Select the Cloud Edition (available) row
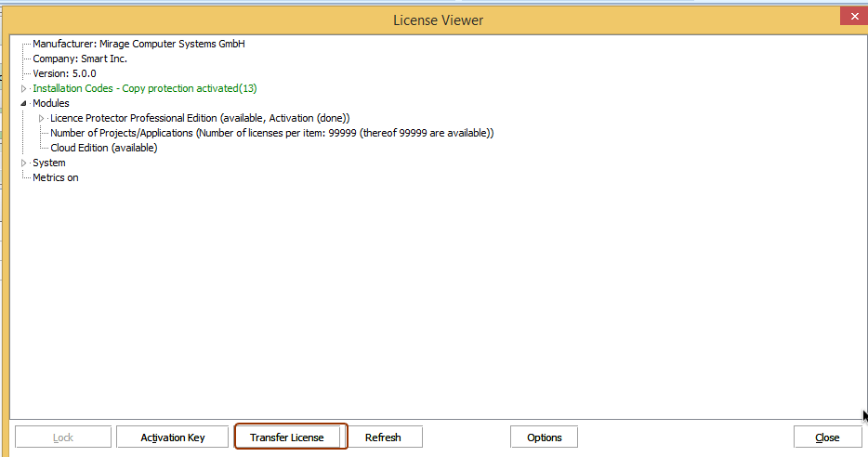 (x=103, y=148)
